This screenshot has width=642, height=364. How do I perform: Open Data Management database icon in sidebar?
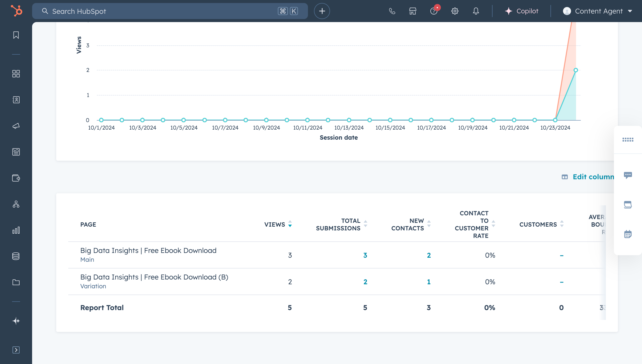(16, 256)
